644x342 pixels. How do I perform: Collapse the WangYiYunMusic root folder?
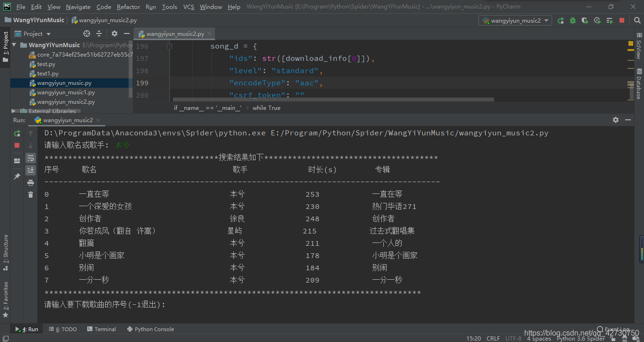tap(15, 45)
